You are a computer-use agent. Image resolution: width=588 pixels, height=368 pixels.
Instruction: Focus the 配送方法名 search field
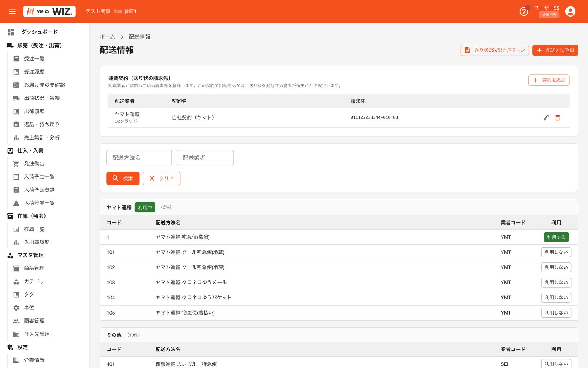(x=139, y=158)
